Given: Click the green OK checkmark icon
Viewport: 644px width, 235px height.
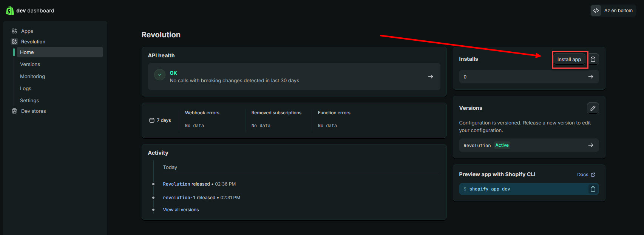Looking at the screenshot, I should coord(160,75).
